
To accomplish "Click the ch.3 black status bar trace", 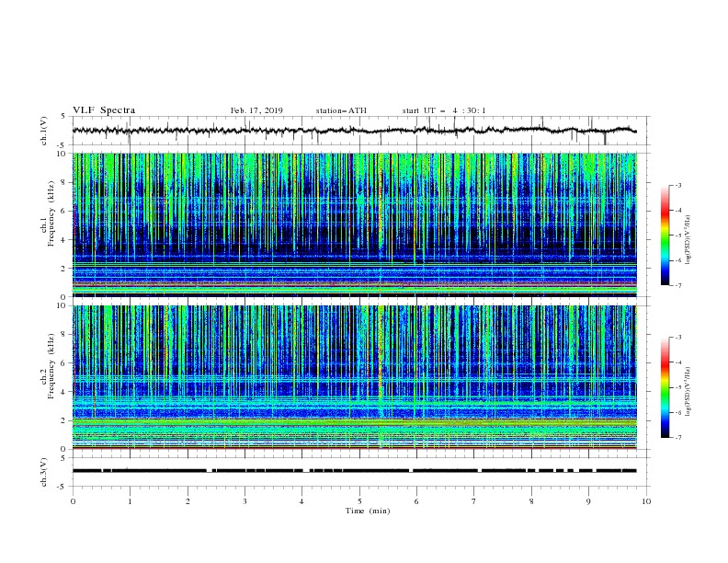I will tap(354, 471).
